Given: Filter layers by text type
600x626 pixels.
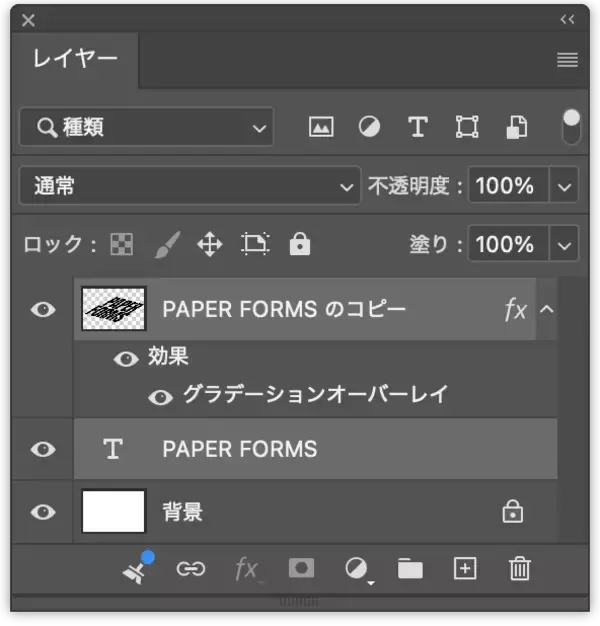Looking at the screenshot, I should coord(418,127).
